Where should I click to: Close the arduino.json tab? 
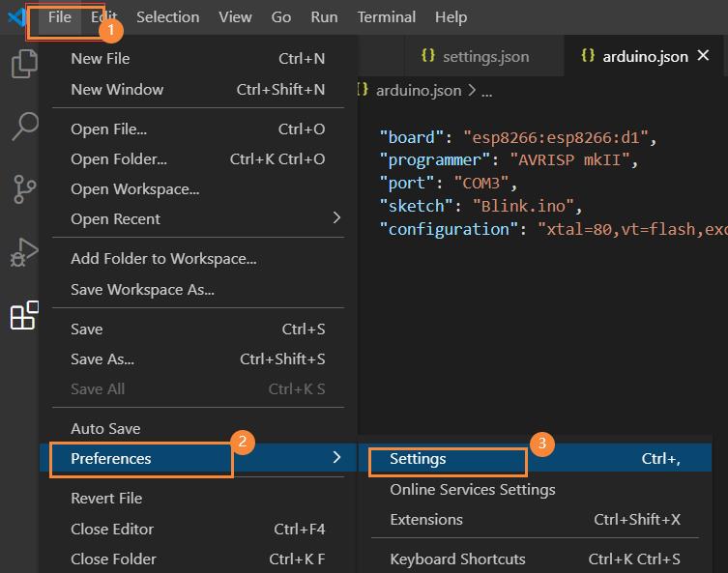[704, 56]
